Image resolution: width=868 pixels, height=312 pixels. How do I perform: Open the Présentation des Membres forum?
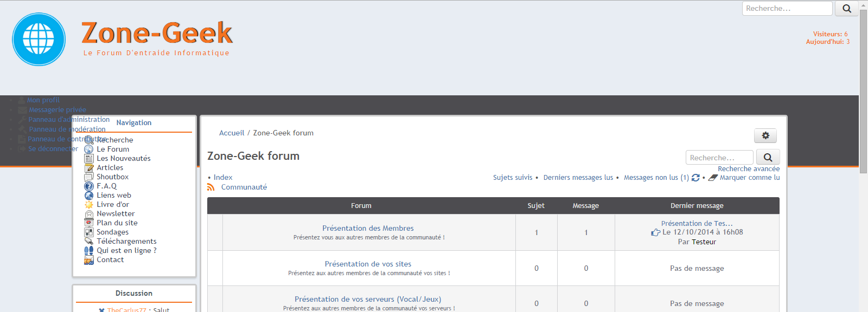point(368,229)
